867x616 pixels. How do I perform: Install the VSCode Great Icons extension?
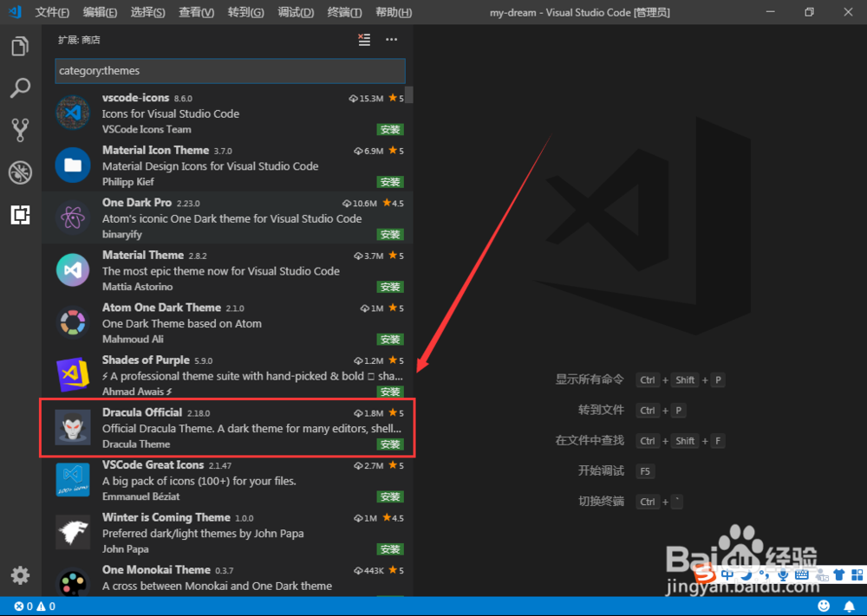coord(390,497)
